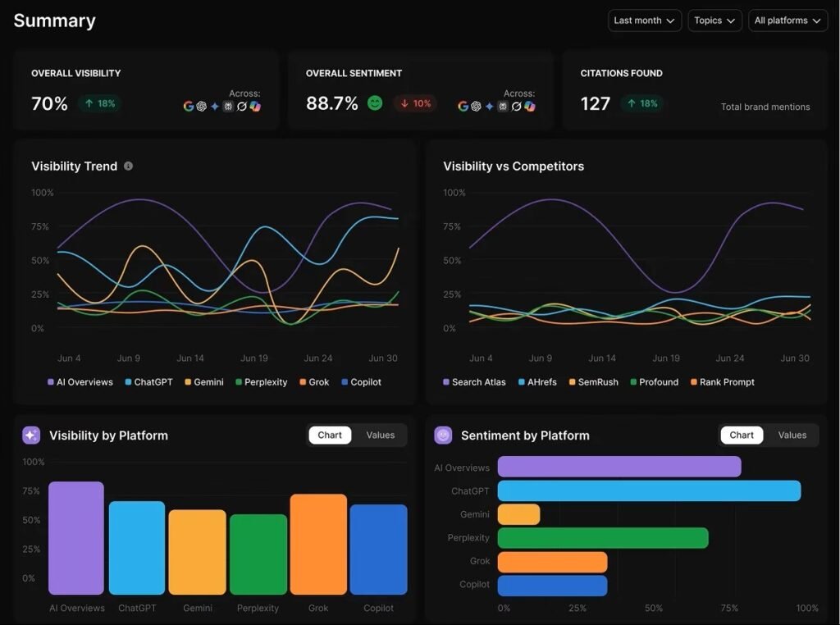The width and height of the screenshot is (840, 625).
Task: Click the Visibility Trend info icon
Action: point(128,167)
